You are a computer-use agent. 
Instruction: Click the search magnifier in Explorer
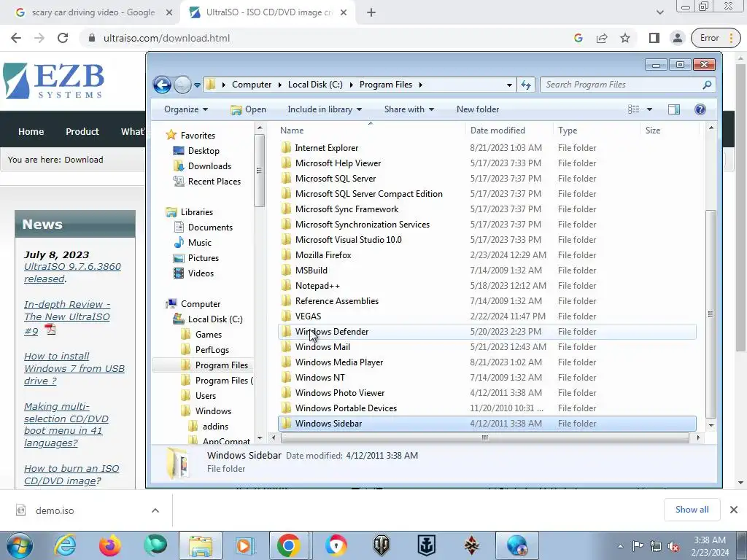click(x=707, y=85)
